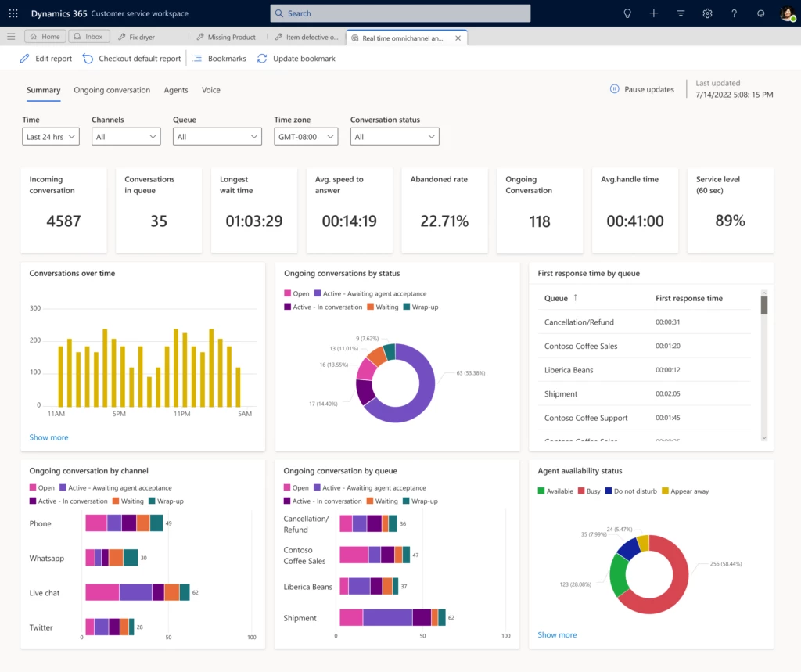Send feedback via smiley icon
The height and width of the screenshot is (672, 801).
(760, 13)
